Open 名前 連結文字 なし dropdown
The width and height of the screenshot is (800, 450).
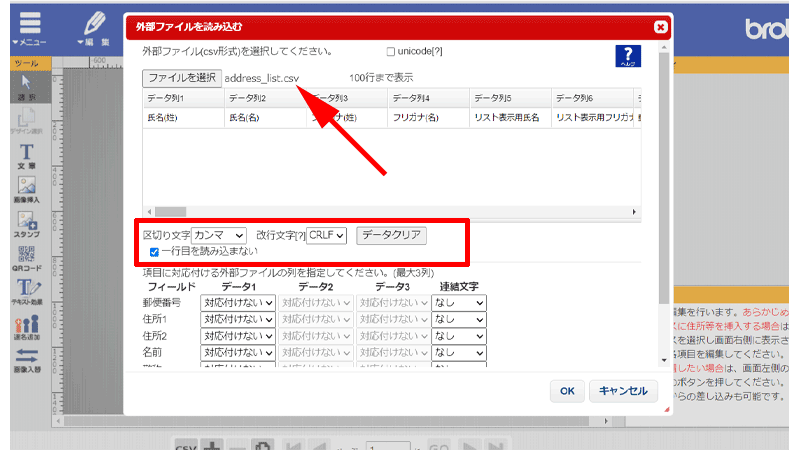click(459, 353)
